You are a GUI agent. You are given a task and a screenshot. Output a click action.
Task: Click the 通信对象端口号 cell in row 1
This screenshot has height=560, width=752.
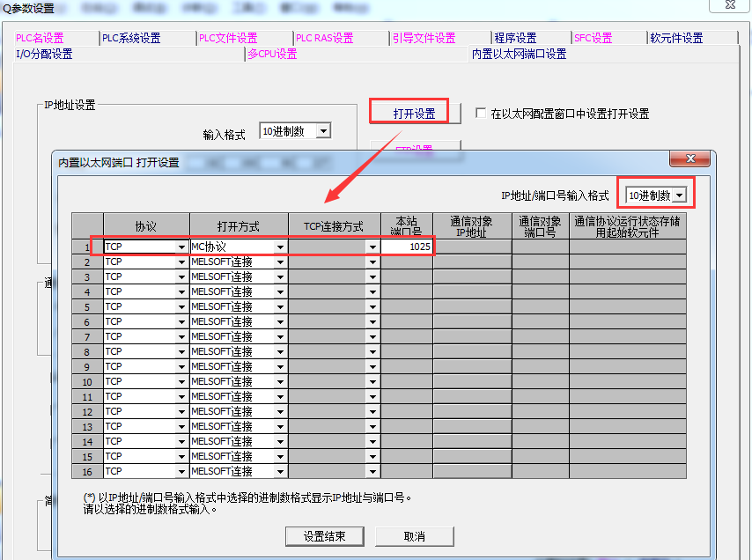541,247
